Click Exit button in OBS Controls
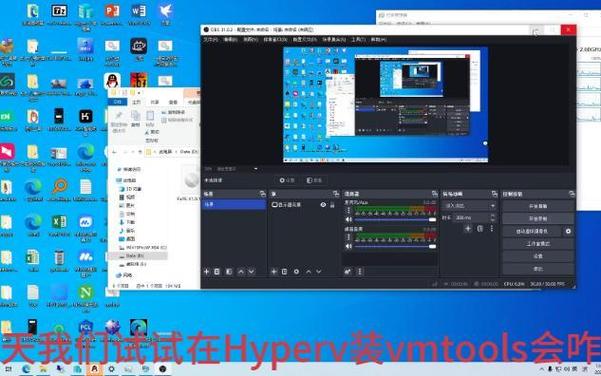Viewport: 601px width, 376px height. [538, 269]
